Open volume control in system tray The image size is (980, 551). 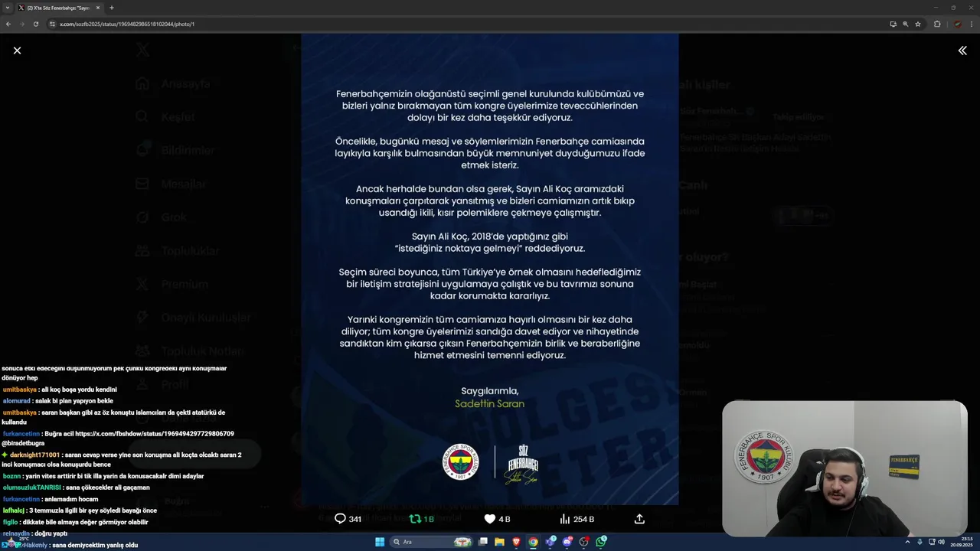(x=941, y=542)
